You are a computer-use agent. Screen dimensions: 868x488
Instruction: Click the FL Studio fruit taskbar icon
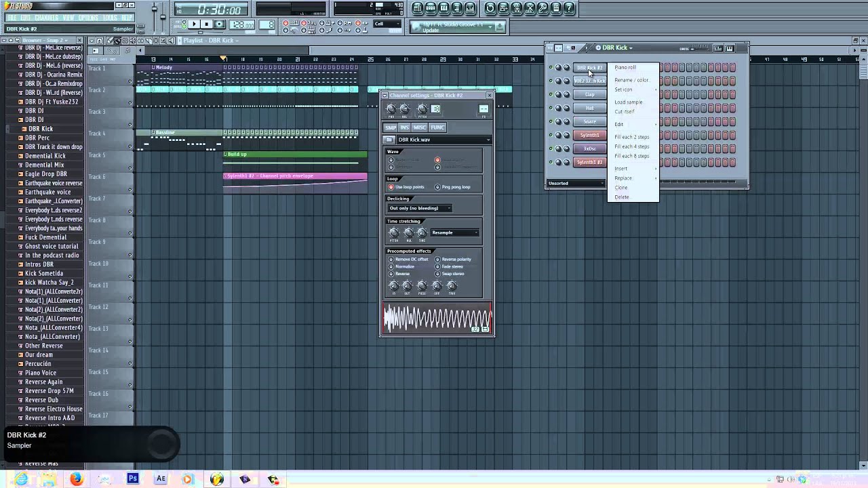217,479
